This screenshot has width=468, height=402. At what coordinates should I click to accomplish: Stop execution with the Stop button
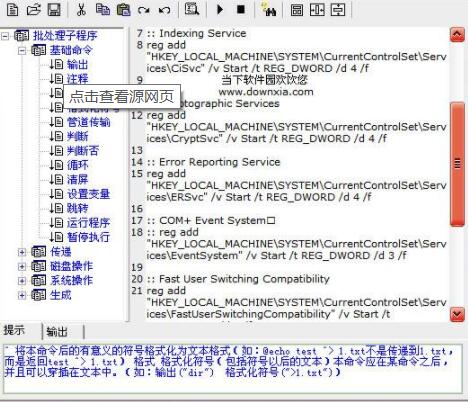click(x=241, y=9)
